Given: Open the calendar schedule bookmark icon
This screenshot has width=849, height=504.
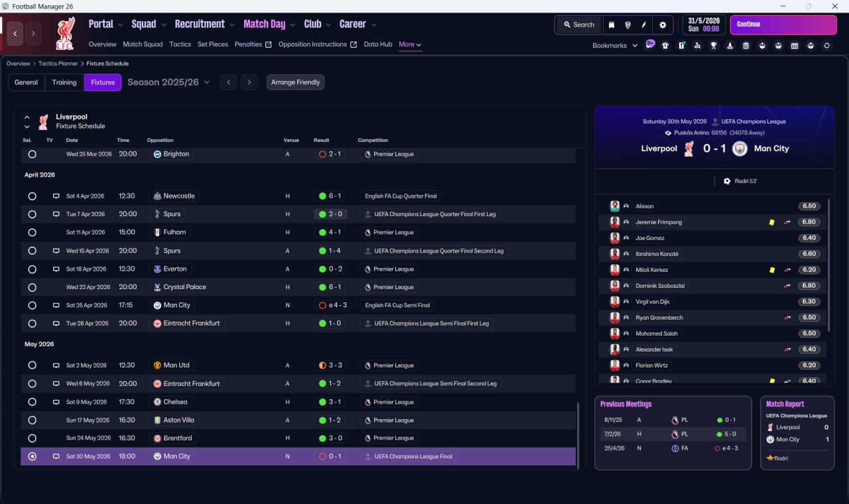Looking at the screenshot, I should (x=794, y=46).
